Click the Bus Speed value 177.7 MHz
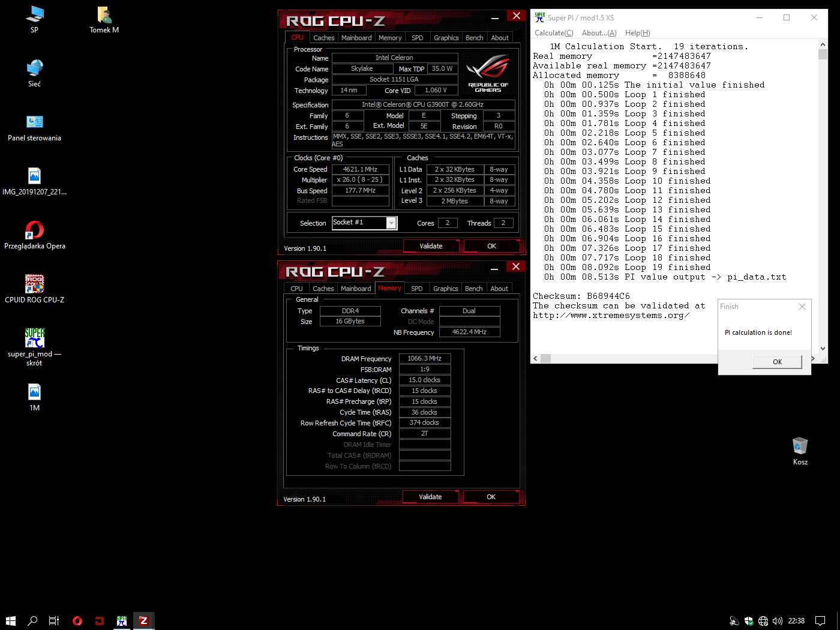 [x=360, y=190]
